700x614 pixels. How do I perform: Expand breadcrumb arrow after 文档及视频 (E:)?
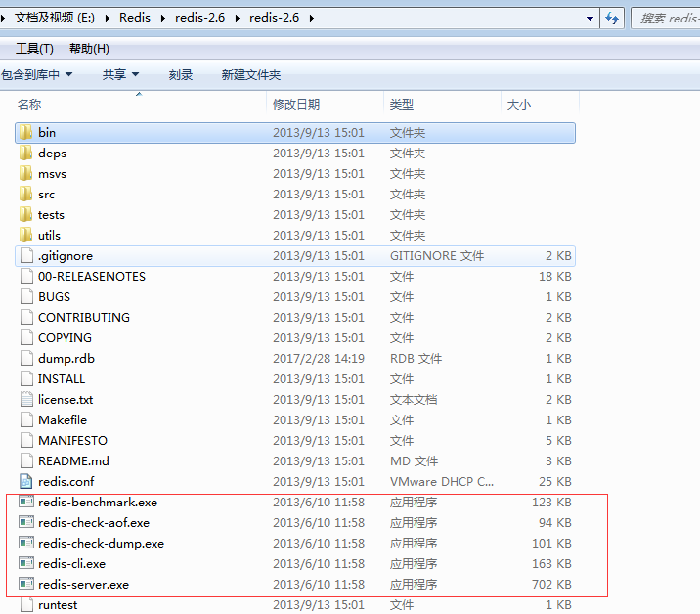(108, 18)
